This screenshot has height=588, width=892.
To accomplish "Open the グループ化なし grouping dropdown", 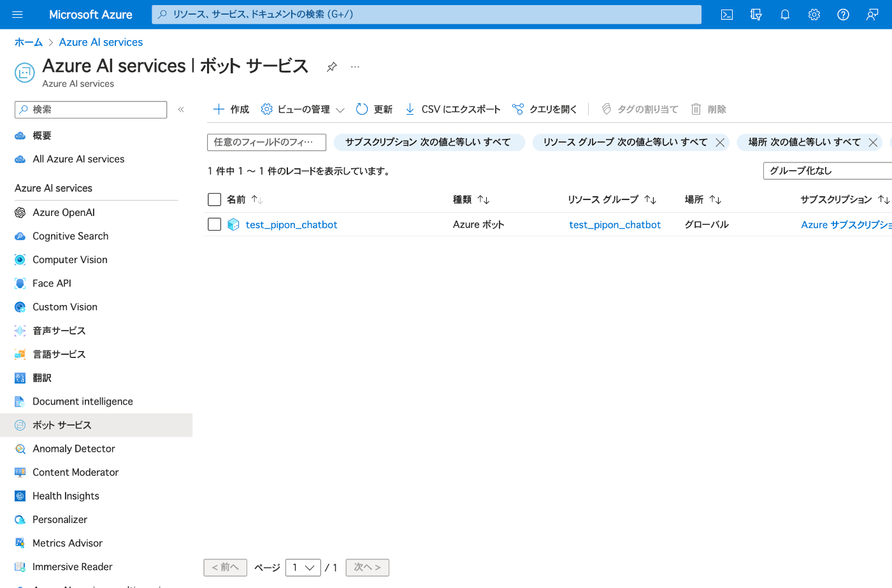I will 828,171.
